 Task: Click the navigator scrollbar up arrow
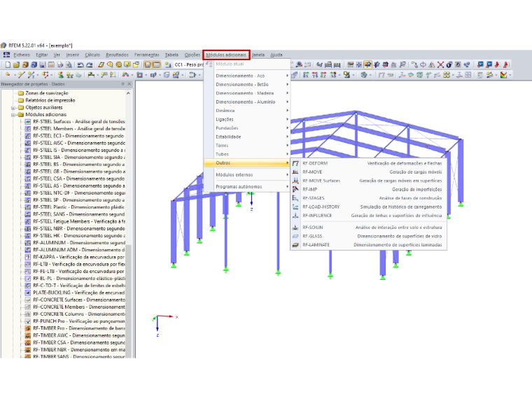[x=128, y=93]
